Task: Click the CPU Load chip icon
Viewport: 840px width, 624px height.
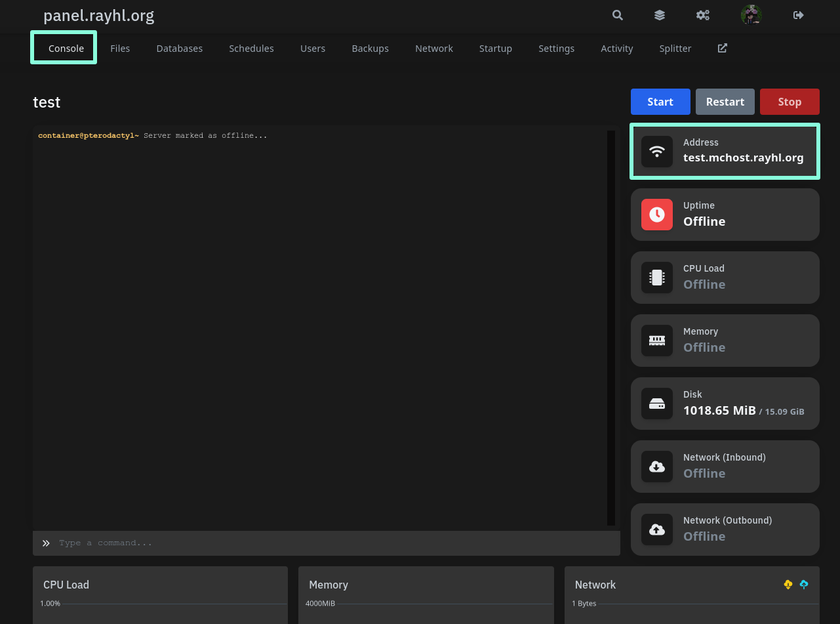Action: [657, 278]
